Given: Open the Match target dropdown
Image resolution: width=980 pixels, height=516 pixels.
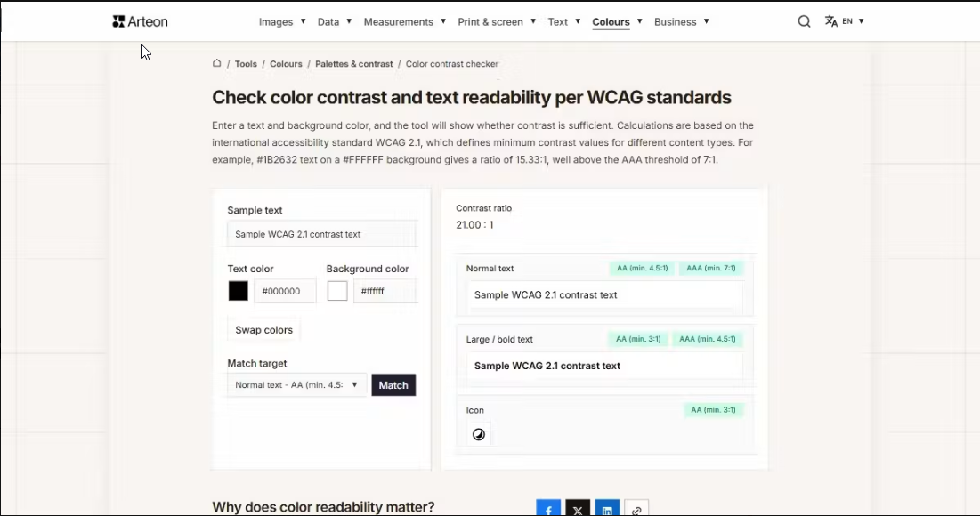Looking at the screenshot, I should tap(297, 385).
